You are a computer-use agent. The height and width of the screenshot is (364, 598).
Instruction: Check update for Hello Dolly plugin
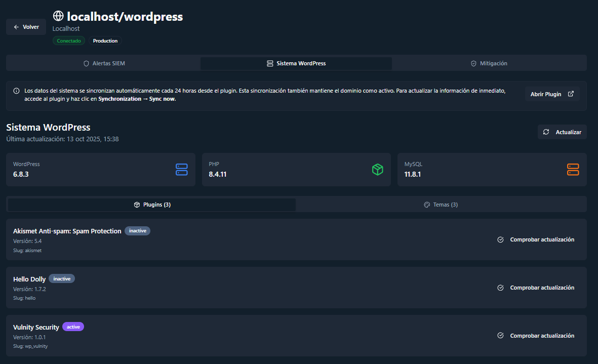[536, 288]
